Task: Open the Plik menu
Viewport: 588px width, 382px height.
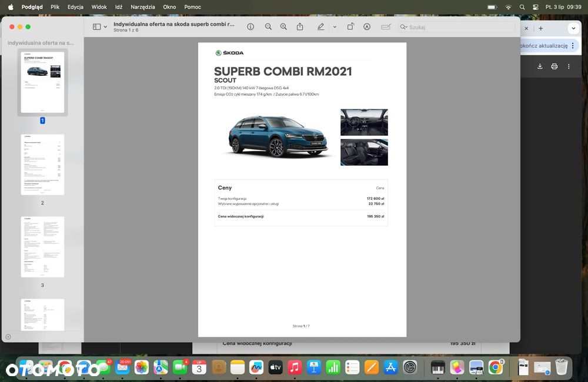Action: coord(55,6)
